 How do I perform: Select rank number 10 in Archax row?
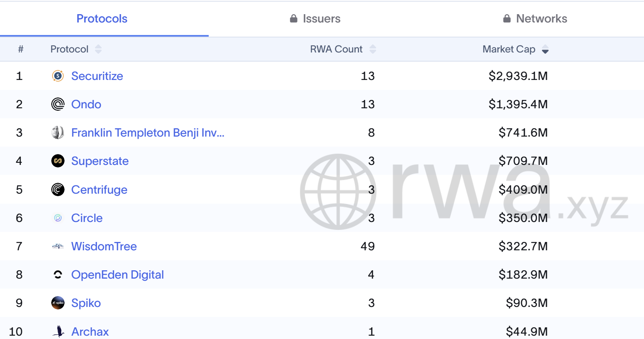tap(16, 332)
